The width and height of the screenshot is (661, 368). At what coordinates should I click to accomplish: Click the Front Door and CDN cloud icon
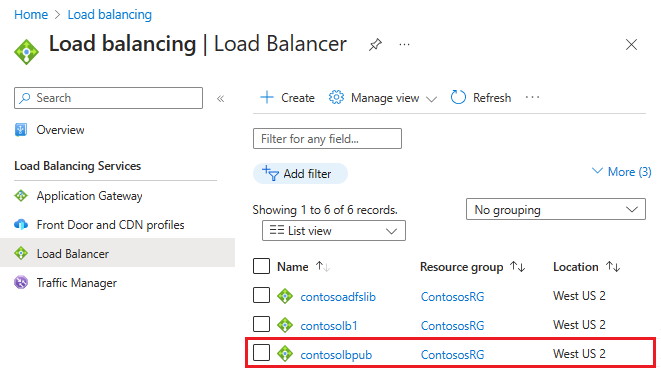coord(21,225)
